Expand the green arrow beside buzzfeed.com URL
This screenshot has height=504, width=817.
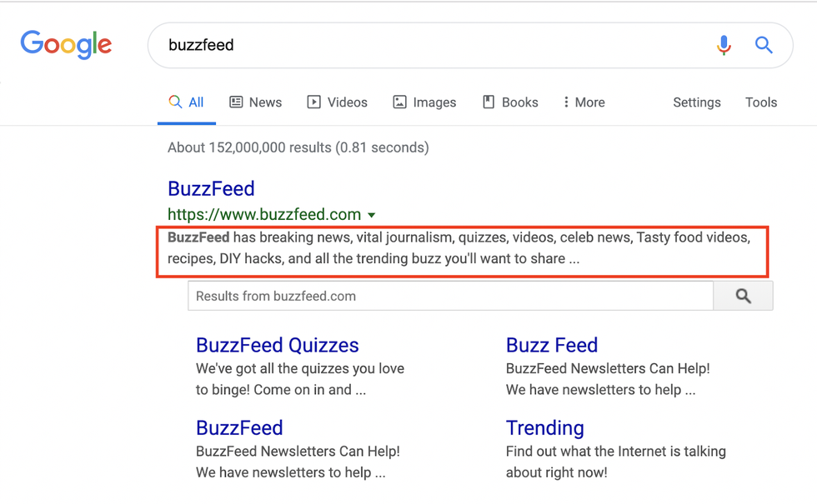tap(372, 215)
